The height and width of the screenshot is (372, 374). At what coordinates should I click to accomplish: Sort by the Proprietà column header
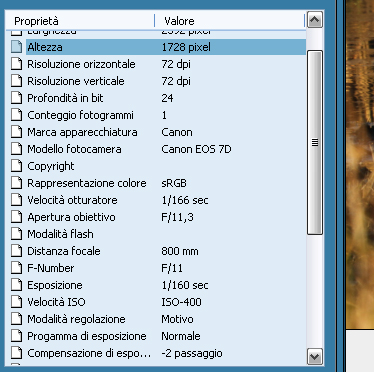(80, 21)
